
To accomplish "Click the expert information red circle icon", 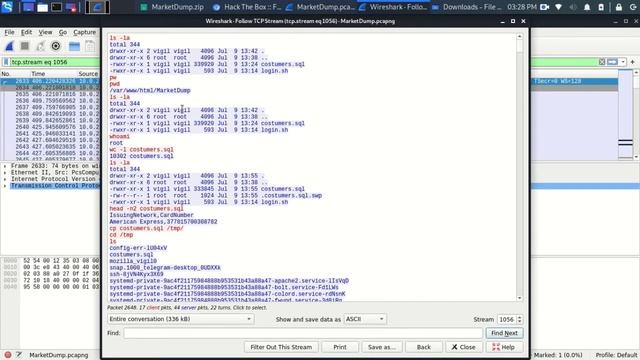I will (8, 355).
